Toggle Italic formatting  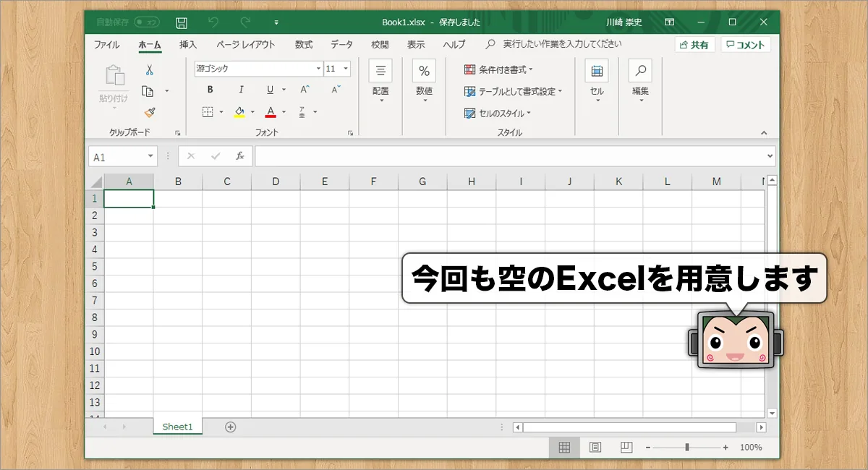click(x=242, y=90)
